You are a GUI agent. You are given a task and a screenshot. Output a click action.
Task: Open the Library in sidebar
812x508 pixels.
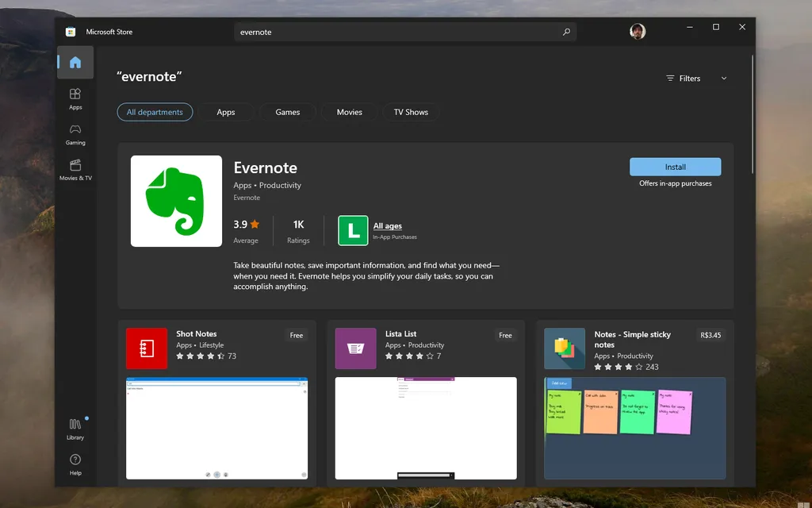(x=75, y=429)
